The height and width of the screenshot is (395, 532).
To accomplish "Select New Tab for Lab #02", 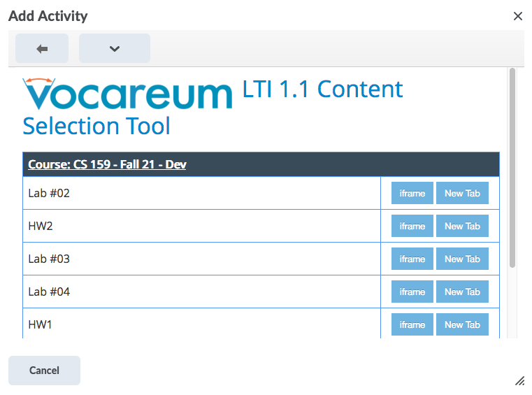I will [462, 193].
